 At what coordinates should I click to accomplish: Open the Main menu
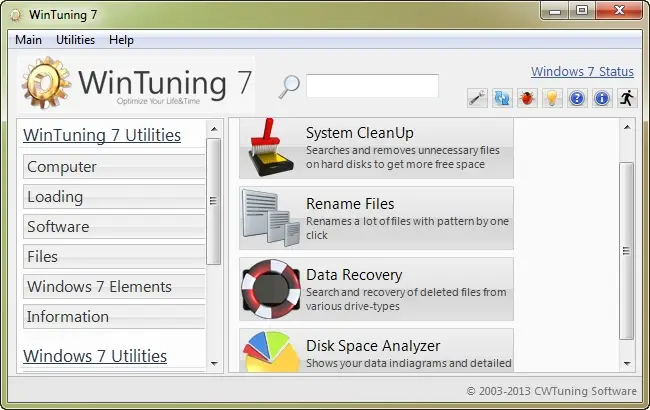click(x=28, y=40)
